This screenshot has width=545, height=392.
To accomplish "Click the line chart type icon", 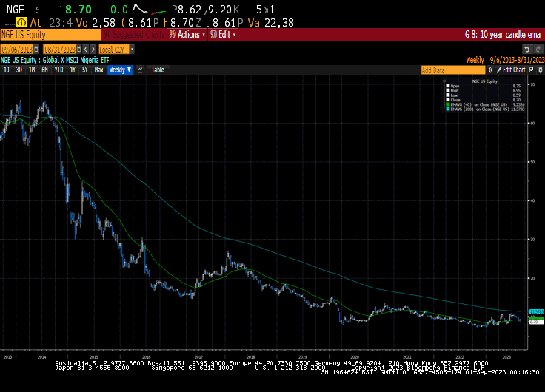I will [x=140, y=70].
